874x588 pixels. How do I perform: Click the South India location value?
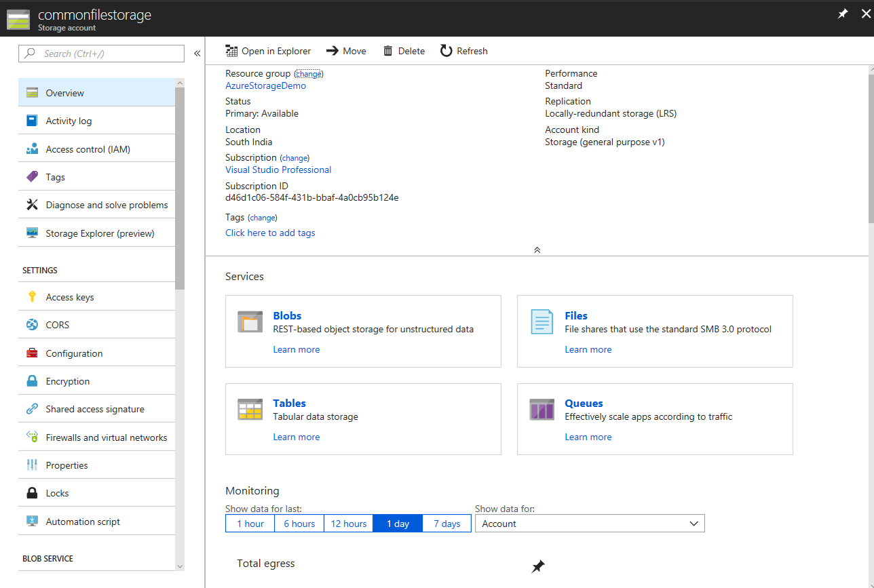coord(248,142)
